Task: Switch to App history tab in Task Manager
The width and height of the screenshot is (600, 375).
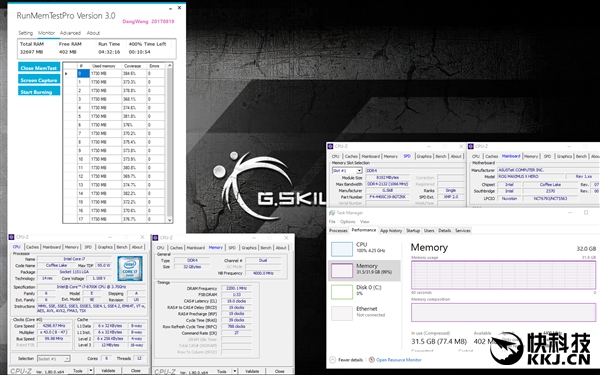Action: (391, 231)
